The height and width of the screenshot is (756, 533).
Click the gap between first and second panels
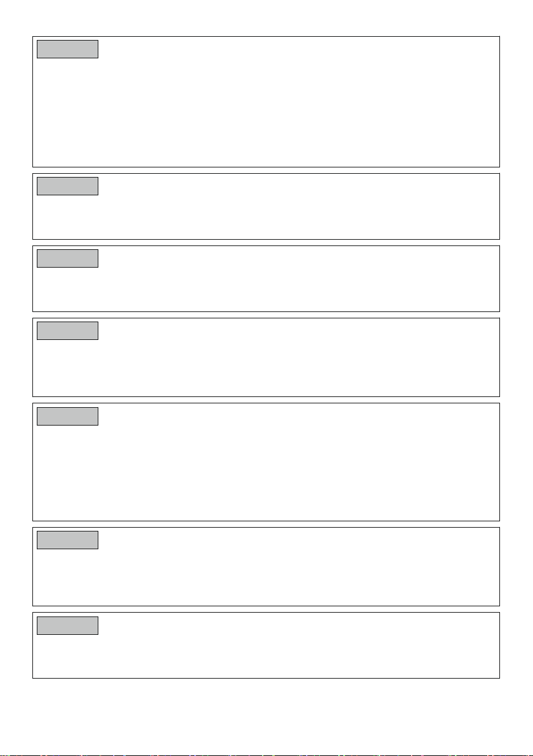tap(266, 170)
